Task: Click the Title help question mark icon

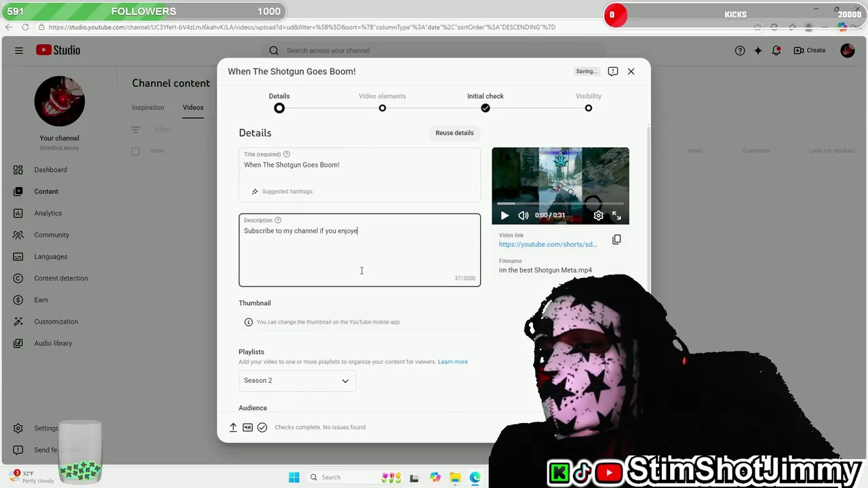Action: pyautogui.click(x=286, y=155)
